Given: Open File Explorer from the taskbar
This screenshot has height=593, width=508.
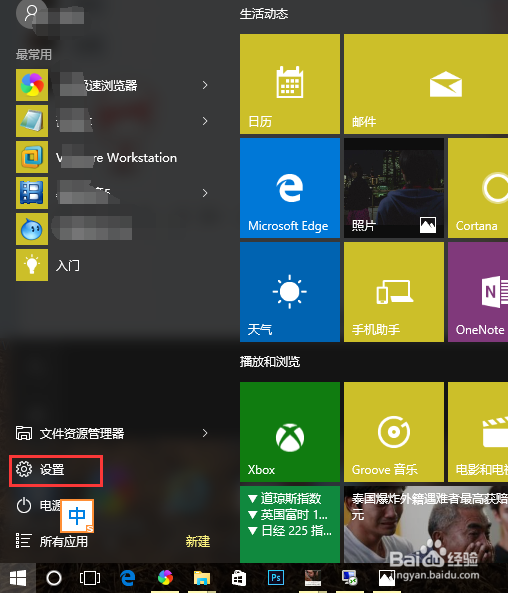Looking at the screenshot, I should click(202, 578).
